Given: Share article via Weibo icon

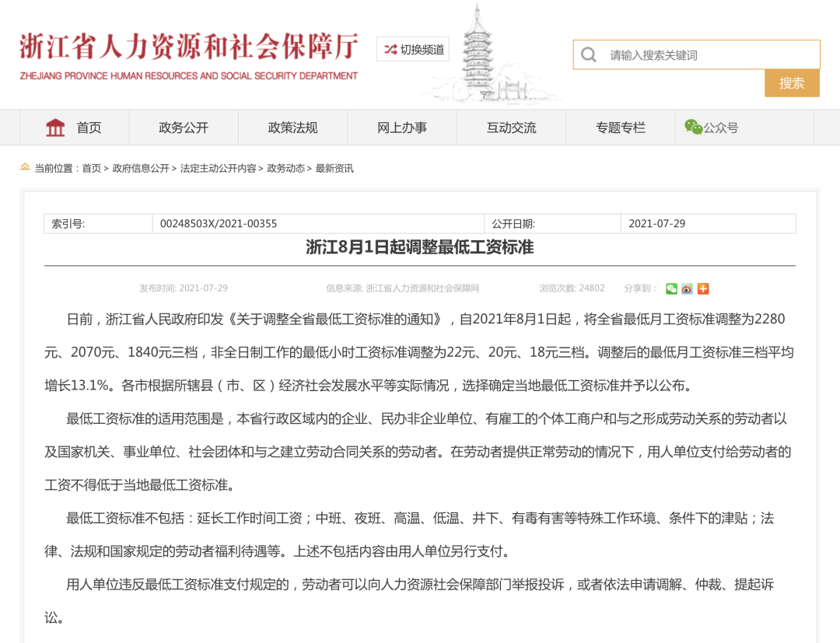Looking at the screenshot, I should pos(688,288).
